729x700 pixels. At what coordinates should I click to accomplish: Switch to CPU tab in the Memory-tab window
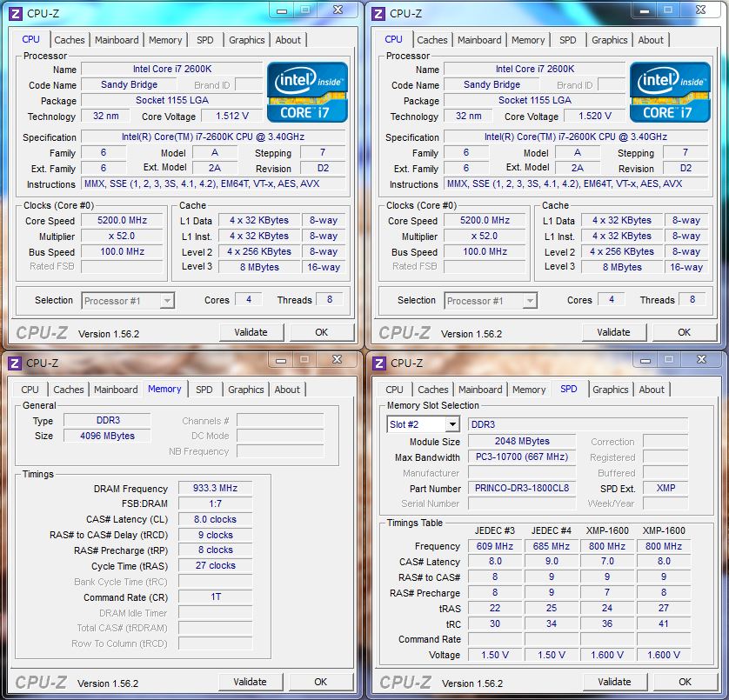tap(30, 390)
